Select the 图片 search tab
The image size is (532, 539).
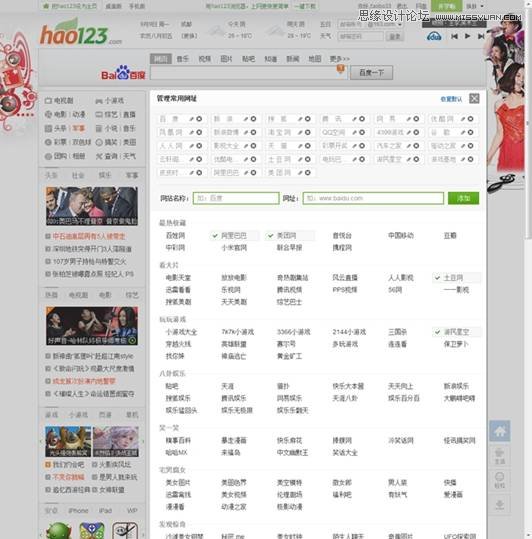pos(226,59)
